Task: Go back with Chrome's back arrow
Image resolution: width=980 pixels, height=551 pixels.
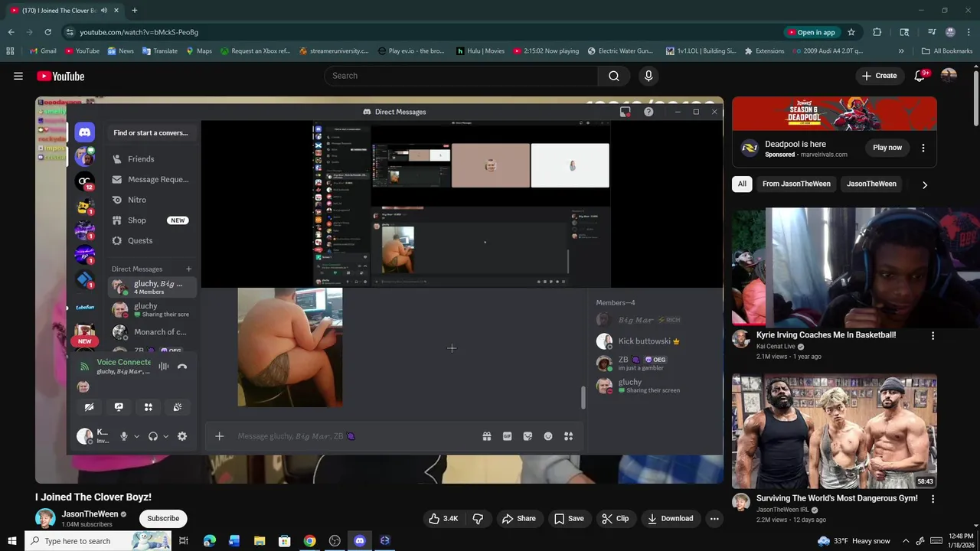Action: (11, 32)
